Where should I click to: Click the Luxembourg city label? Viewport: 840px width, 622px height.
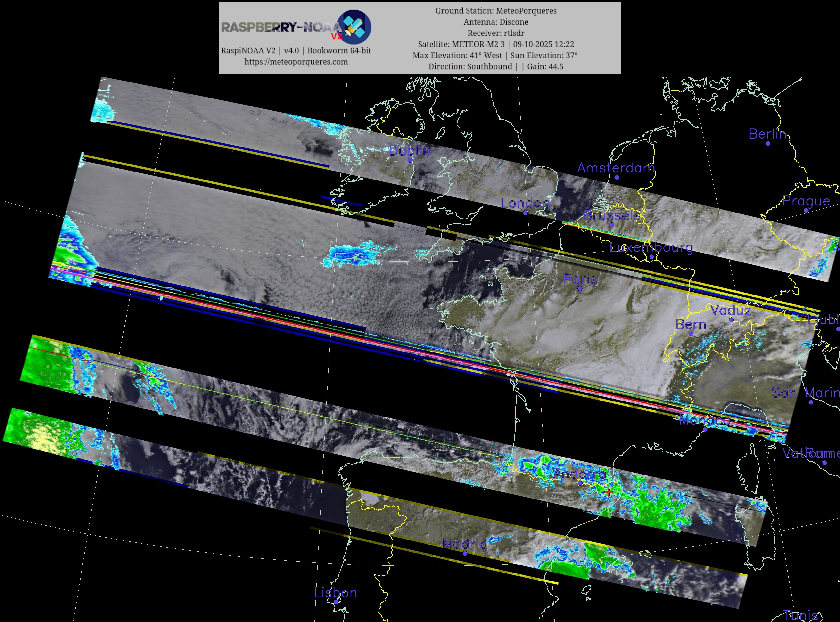pyautogui.click(x=651, y=247)
